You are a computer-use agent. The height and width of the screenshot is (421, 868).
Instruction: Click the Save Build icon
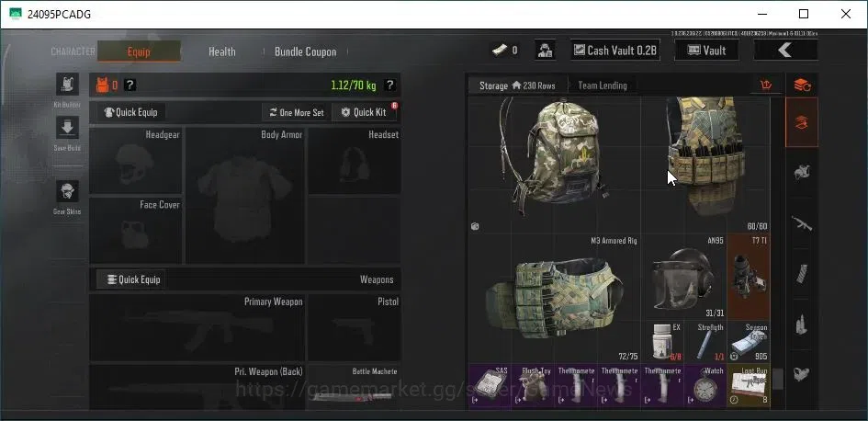click(x=67, y=128)
